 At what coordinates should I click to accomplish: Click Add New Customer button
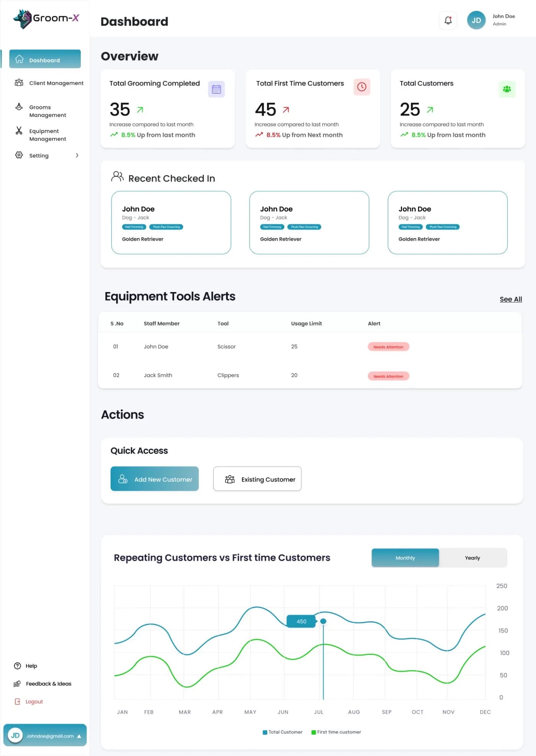point(155,479)
